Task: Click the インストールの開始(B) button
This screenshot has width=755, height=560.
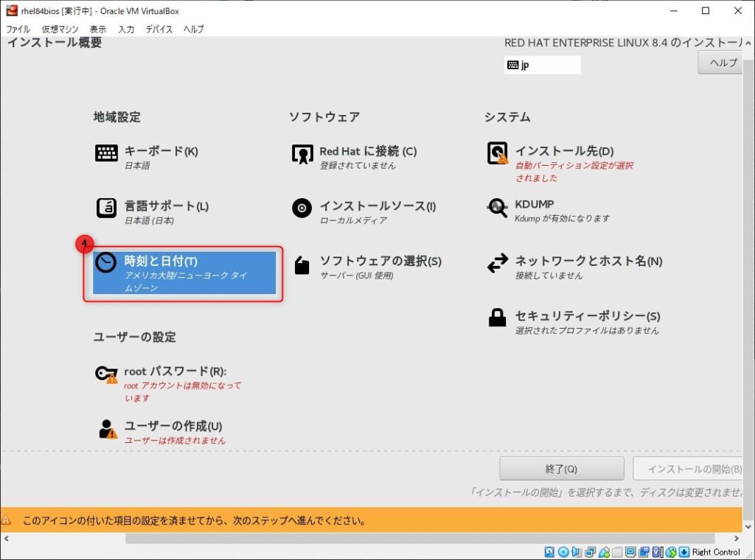Action: pyautogui.click(x=688, y=469)
